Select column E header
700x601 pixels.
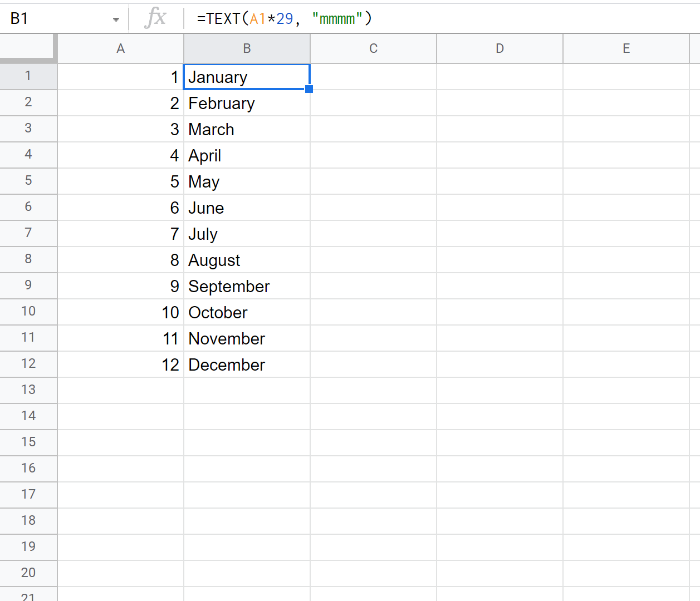pyautogui.click(x=626, y=49)
